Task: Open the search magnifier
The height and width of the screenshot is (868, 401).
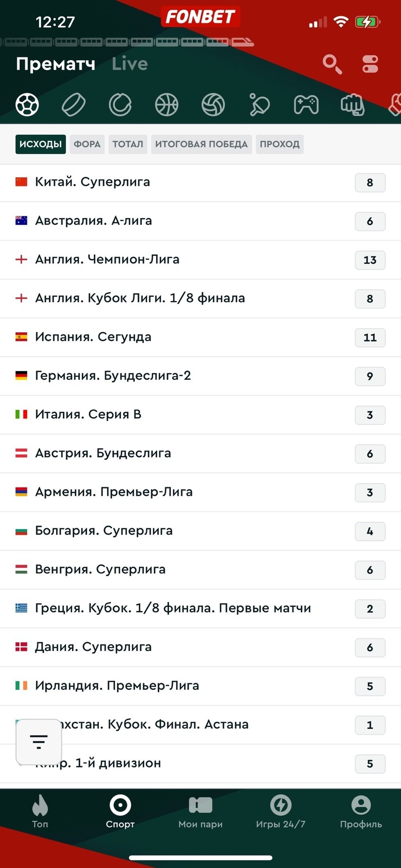Action: point(332,64)
